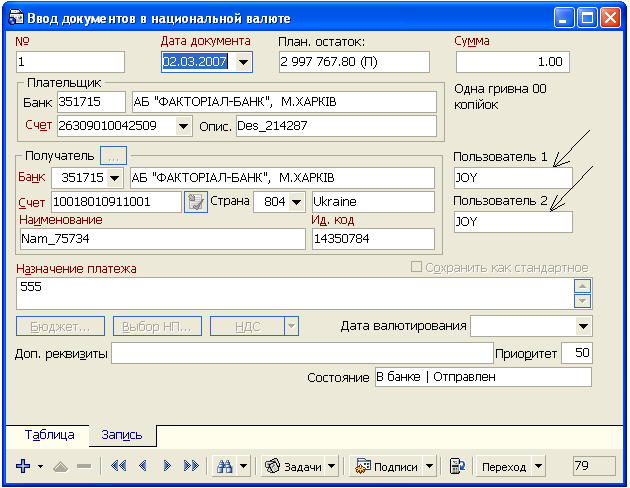This screenshot has height=488, width=630.
Task: Minimize the document entry window
Action: 564,18
